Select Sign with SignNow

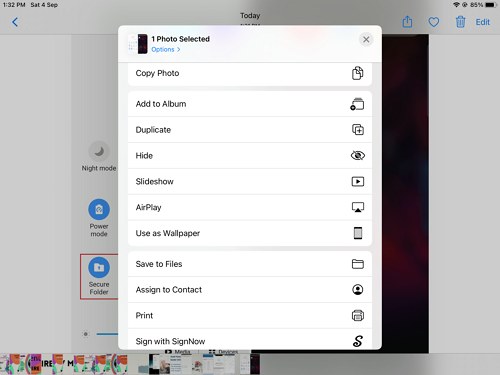pyautogui.click(x=250, y=339)
